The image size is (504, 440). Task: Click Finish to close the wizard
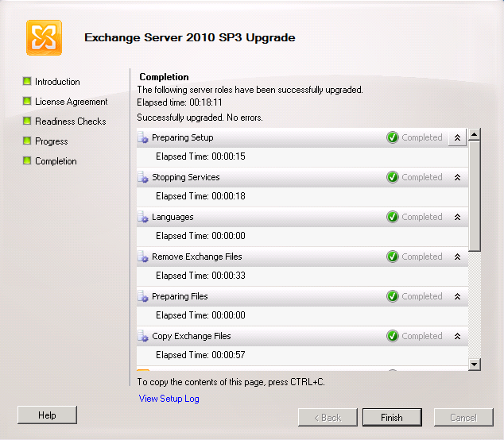point(392,418)
